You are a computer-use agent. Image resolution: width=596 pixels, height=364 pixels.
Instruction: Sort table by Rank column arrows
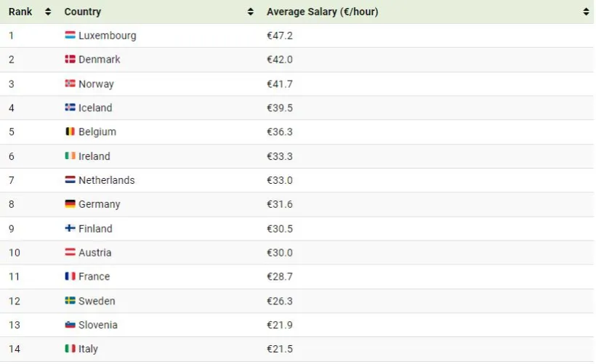tap(48, 12)
